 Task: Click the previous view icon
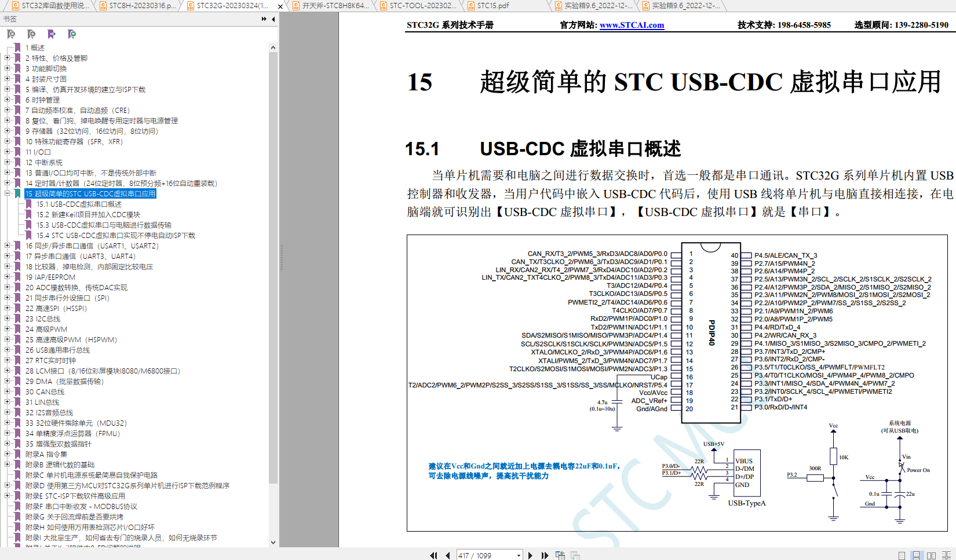pos(560,555)
